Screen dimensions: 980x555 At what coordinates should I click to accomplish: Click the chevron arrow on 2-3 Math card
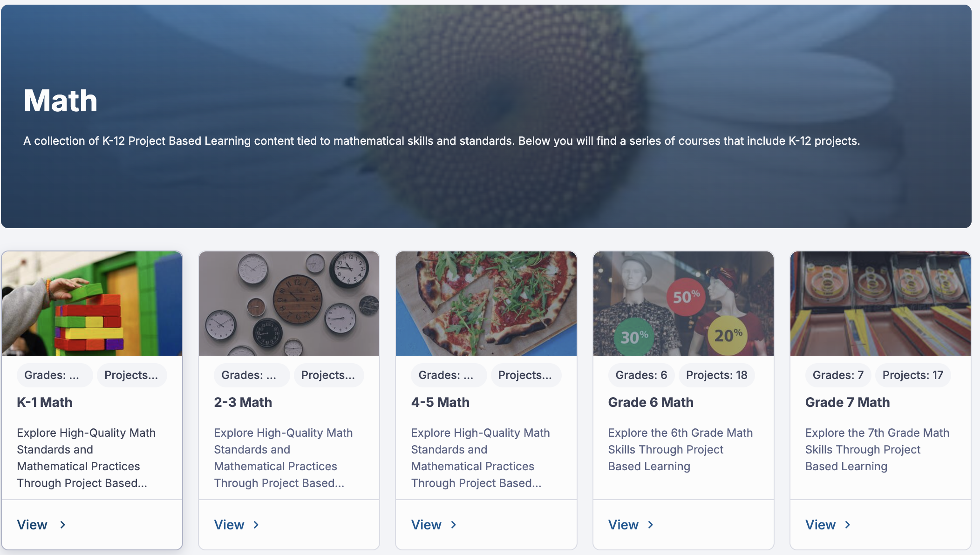[256, 525]
